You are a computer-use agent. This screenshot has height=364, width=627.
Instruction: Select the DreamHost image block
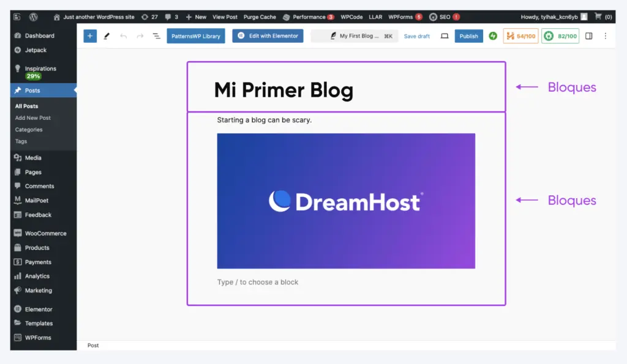point(346,201)
